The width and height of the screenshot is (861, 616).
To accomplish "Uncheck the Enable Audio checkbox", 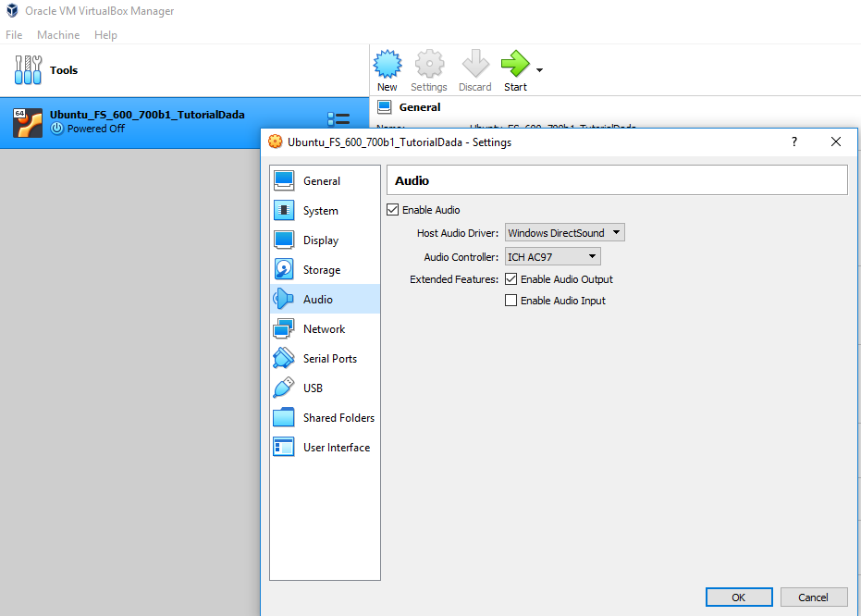I will (x=393, y=210).
